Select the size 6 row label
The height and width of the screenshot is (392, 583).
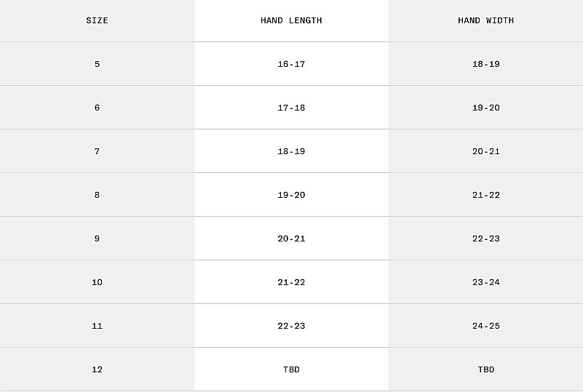tap(97, 108)
